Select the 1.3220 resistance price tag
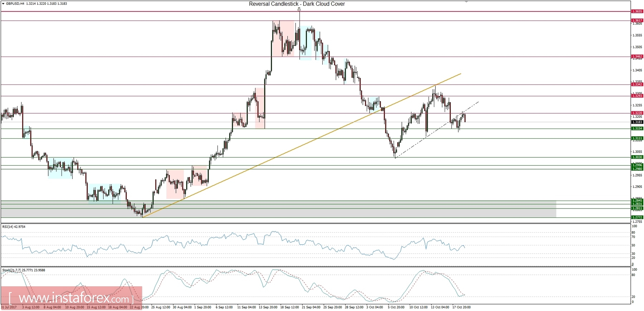The width and height of the screenshot is (644, 311). pos(637,113)
